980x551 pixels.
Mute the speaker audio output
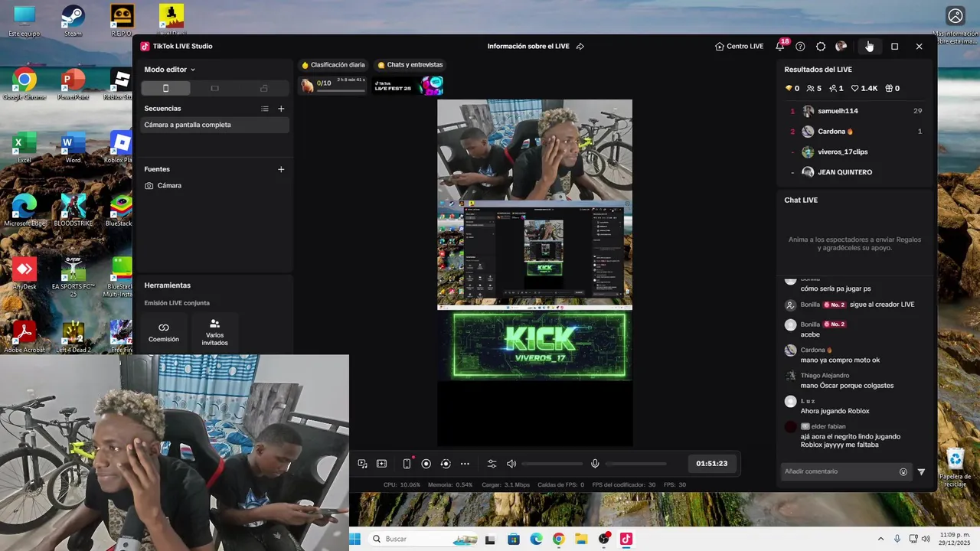coord(511,464)
